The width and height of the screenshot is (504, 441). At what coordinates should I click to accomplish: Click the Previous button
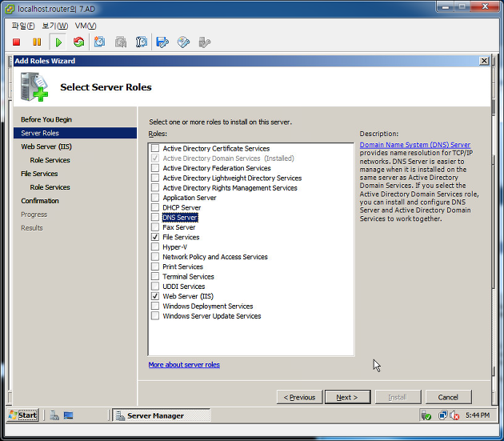point(299,397)
